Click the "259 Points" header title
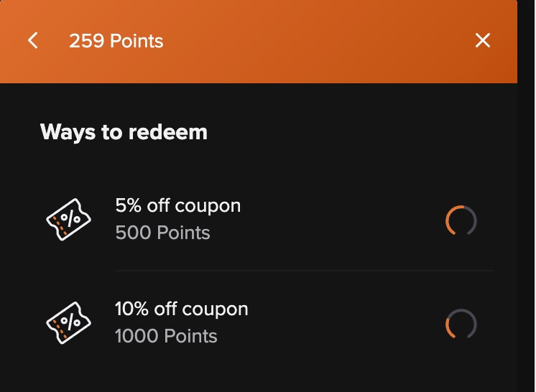 [116, 41]
